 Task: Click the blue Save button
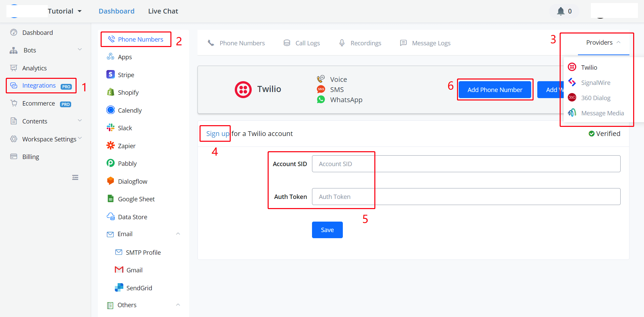[327, 230]
